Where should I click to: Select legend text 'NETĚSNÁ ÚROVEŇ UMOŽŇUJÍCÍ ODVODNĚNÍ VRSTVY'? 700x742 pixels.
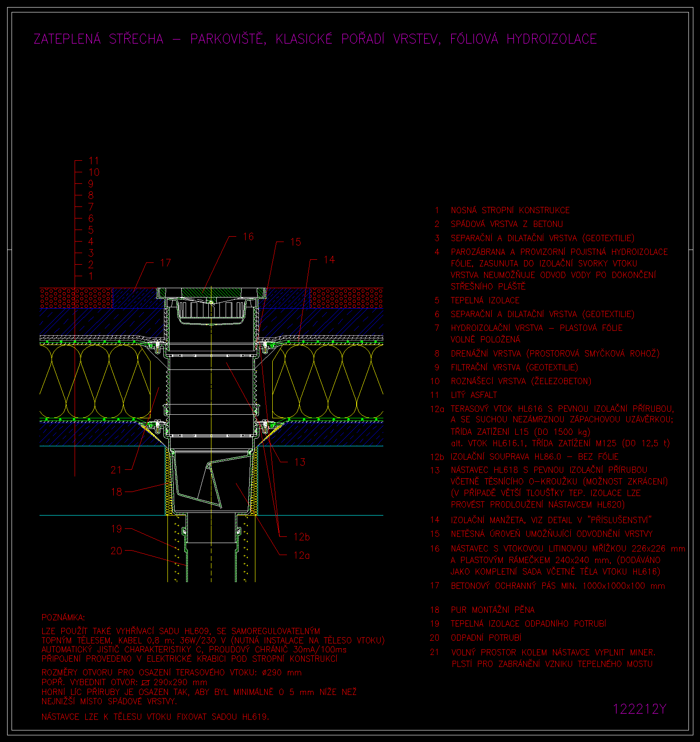pyautogui.click(x=552, y=534)
